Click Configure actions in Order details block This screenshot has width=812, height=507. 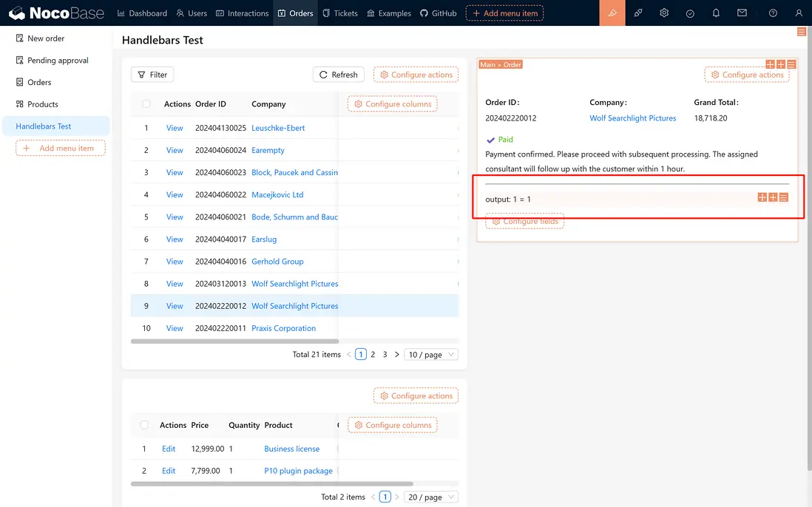coord(747,75)
